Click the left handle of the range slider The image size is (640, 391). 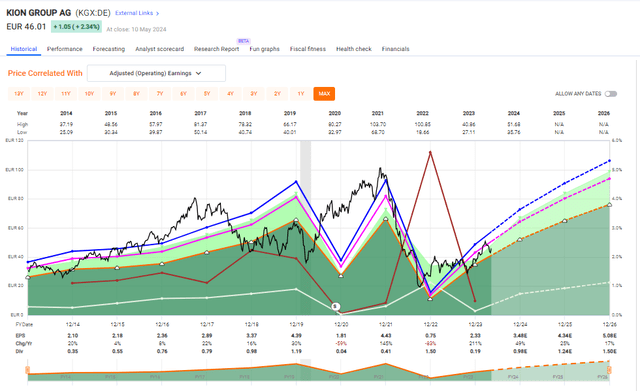28,370
